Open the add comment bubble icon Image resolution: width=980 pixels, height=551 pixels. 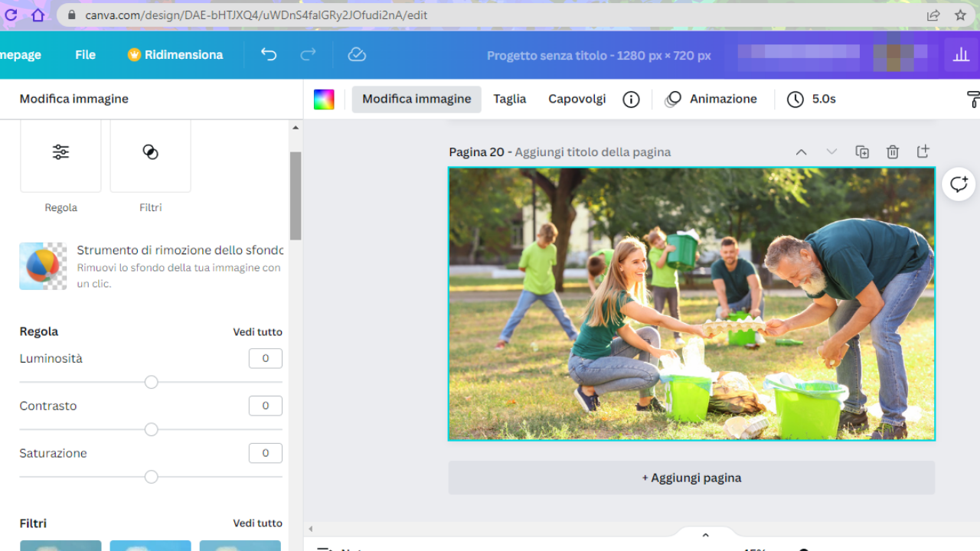pyautogui.click(x=959, y=184)
